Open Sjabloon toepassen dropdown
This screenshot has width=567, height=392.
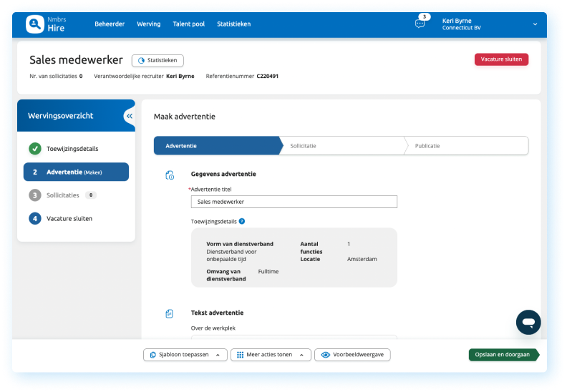tap(185, 355)
